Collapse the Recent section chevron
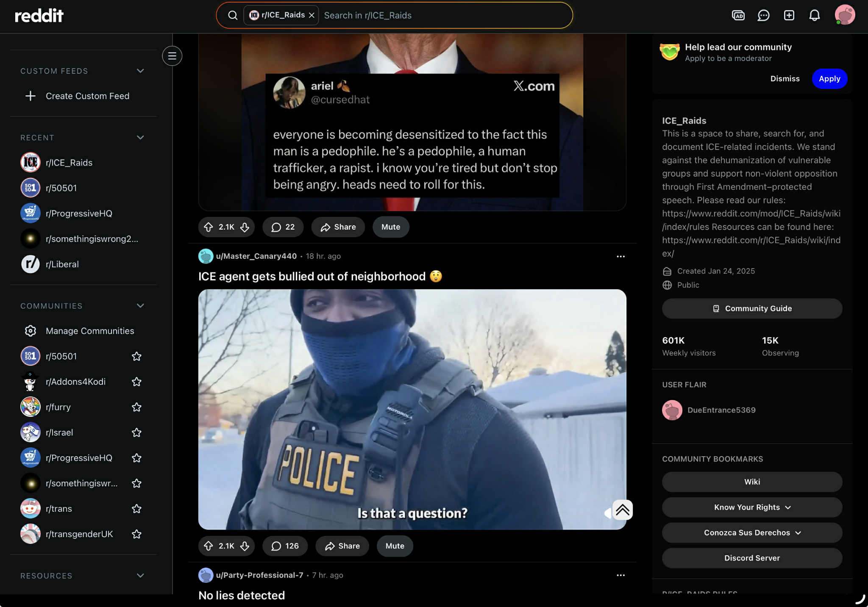The height and width of the screenshot is (607, 868). tap(140, 138)
